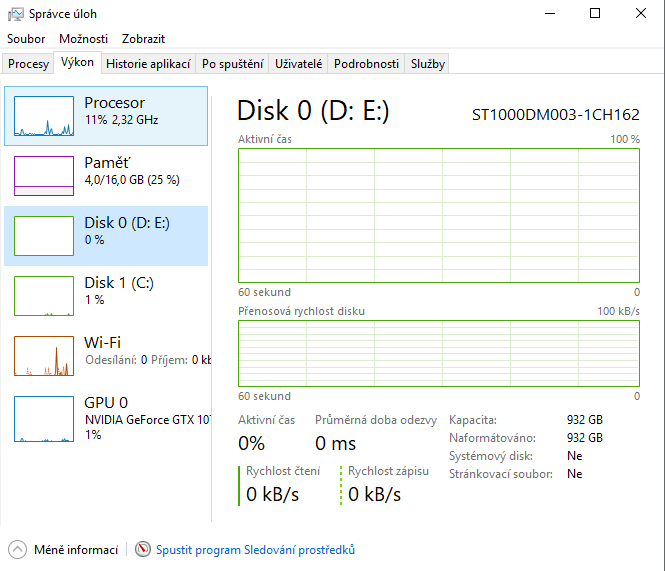Screen dimensions: 665x571
Task: Open the Služby tab
Action: 427,64
